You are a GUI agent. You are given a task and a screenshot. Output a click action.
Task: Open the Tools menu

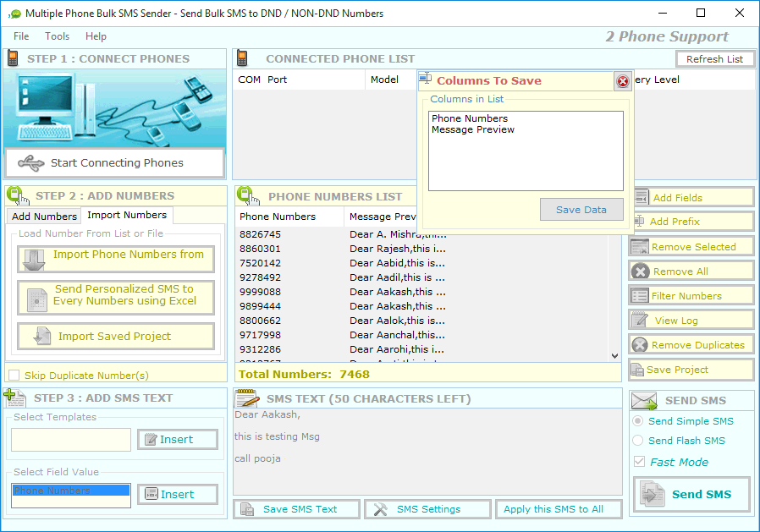(x=58, y=36)
